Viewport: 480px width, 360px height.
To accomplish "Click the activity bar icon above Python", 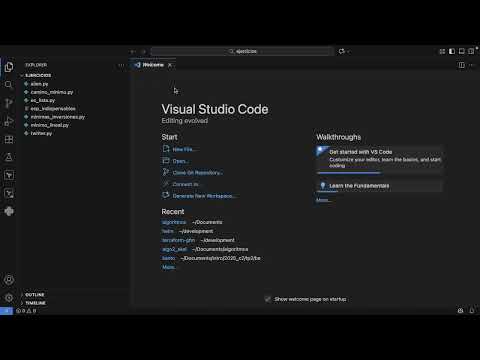I will [x=9, y=193].
